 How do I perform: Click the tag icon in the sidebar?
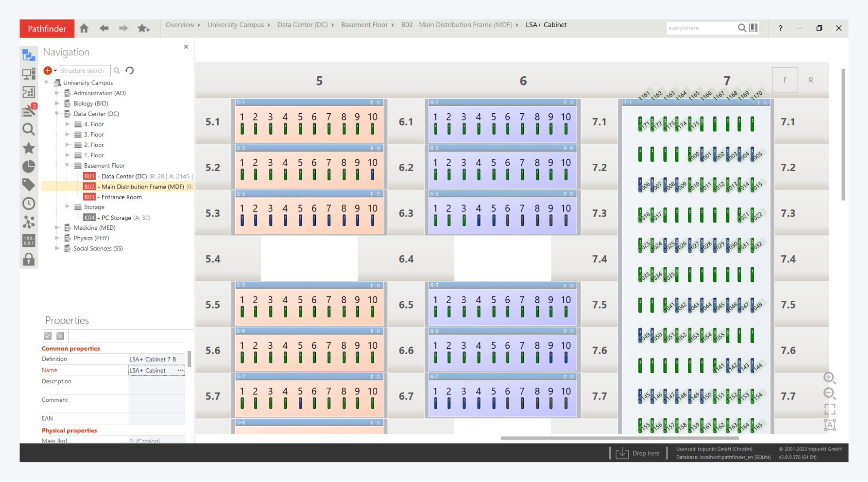click(29, 185)
